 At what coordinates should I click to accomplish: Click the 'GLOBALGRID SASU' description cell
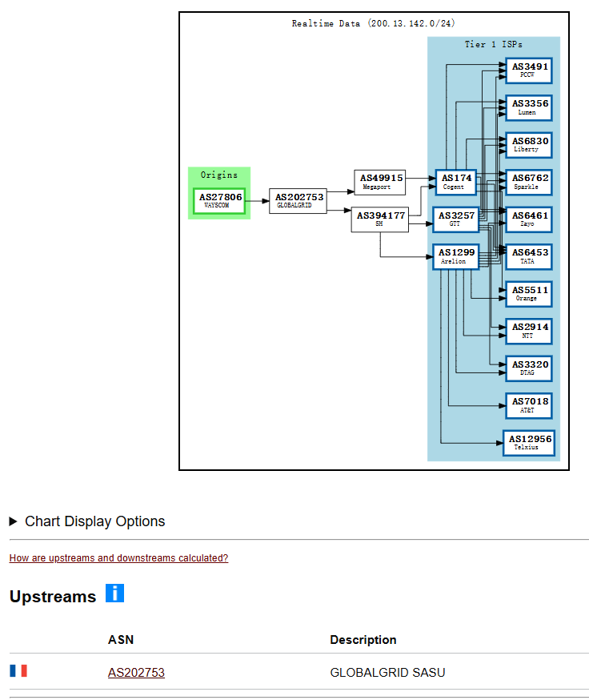387,672
